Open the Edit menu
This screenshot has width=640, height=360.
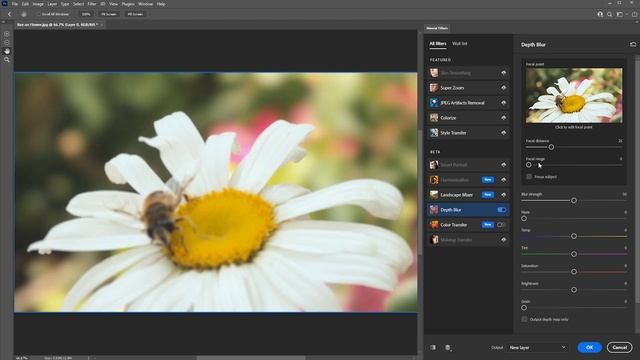25,4
